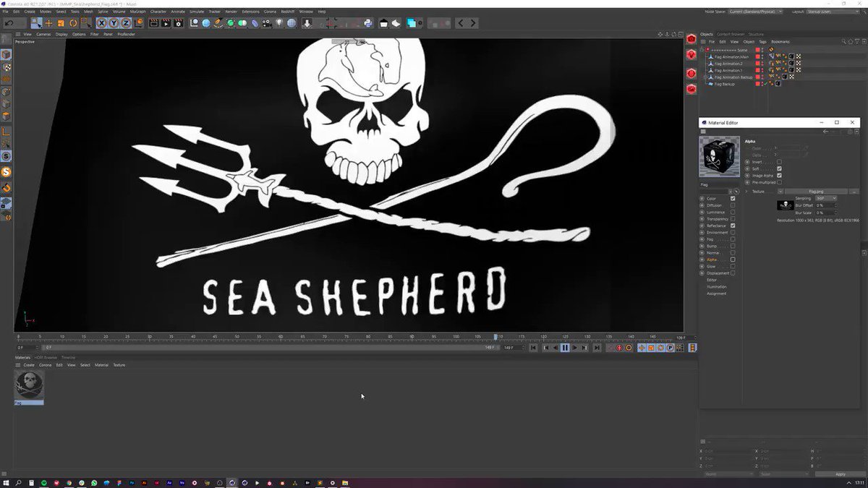Click the Python icon in toolbar
The image size is (868, 488).
point(368,23)
